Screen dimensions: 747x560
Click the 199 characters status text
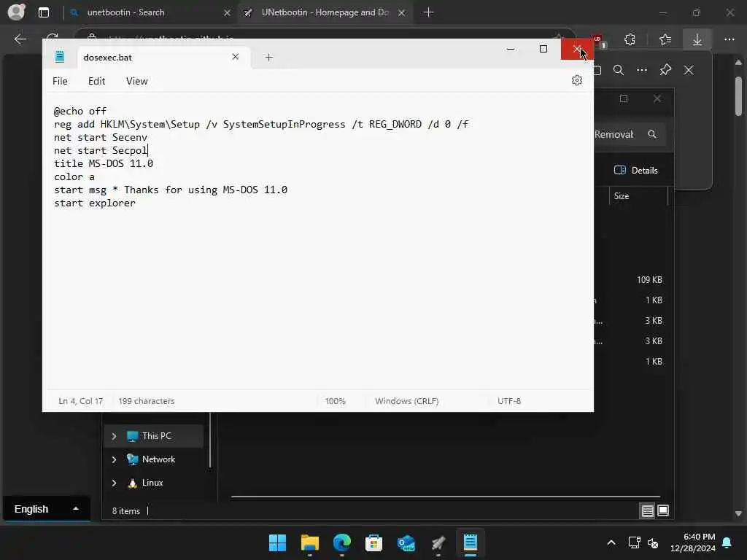pyautogui.click(x=146, y=401)
